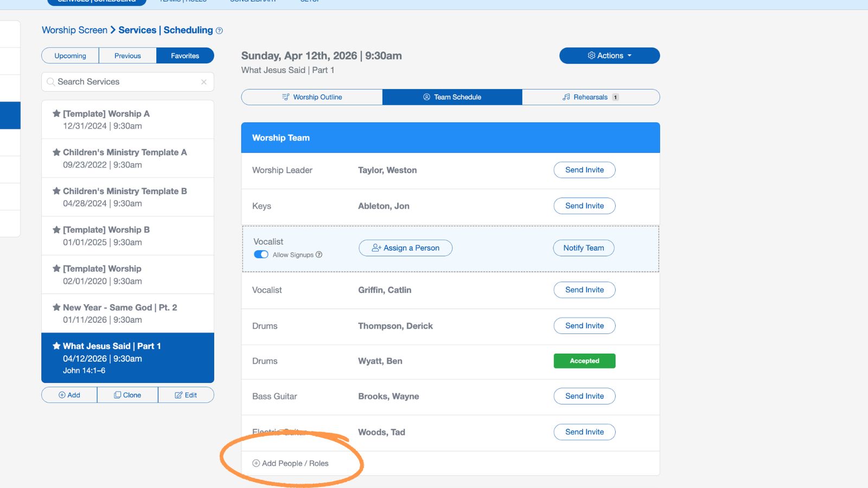The height and width of the screenshot is (488, 868).
Task: Unstar Children's Ministry Template B
Action: (x=56, y=191)
